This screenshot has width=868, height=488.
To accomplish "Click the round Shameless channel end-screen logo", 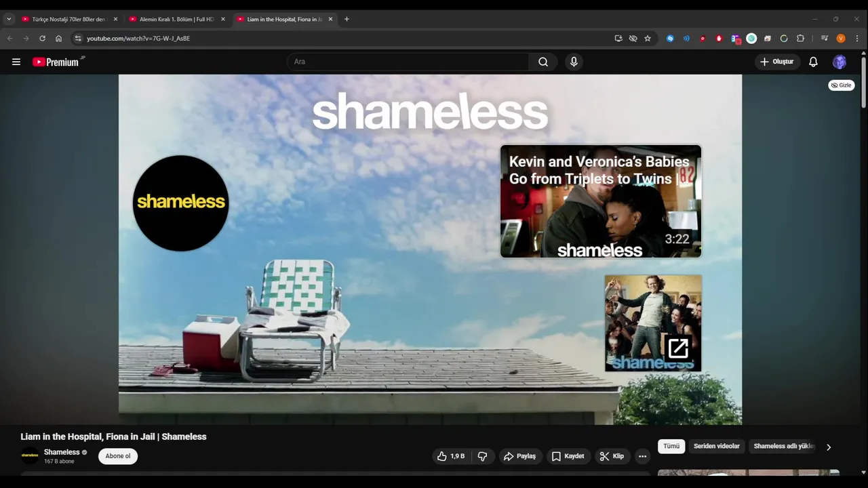I will (x=180, y=203).
